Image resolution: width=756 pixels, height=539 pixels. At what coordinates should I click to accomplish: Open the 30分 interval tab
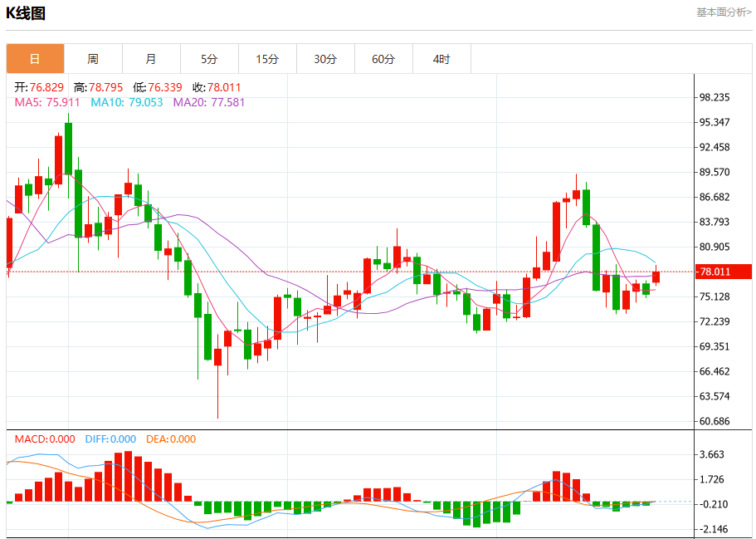(x=325, y=59)
